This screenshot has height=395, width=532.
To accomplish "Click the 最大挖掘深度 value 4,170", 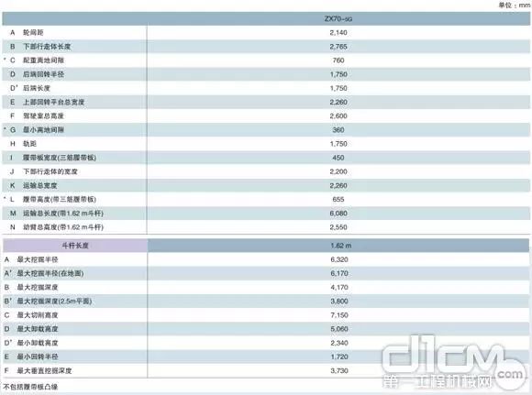I will 339,287.
